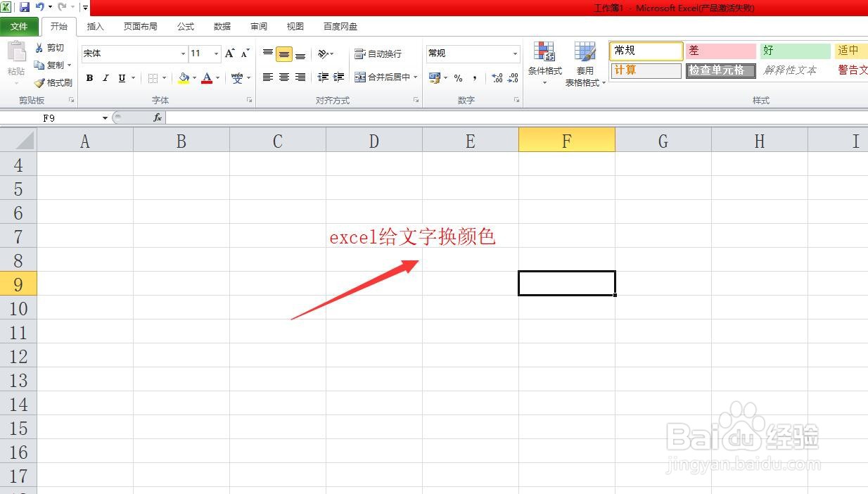The height and width of the screenshot is (494, 868).
Task: Apply the borders icon in font group
Action: 153,78
